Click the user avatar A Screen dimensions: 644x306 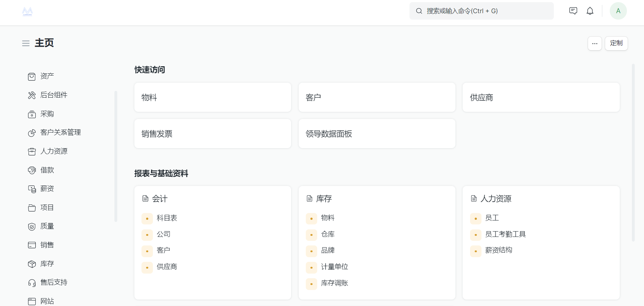pos(618,11)
